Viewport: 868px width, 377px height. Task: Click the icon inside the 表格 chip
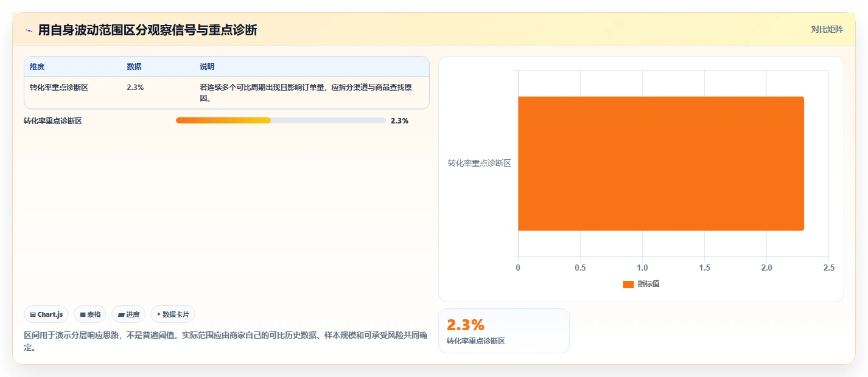83,315
